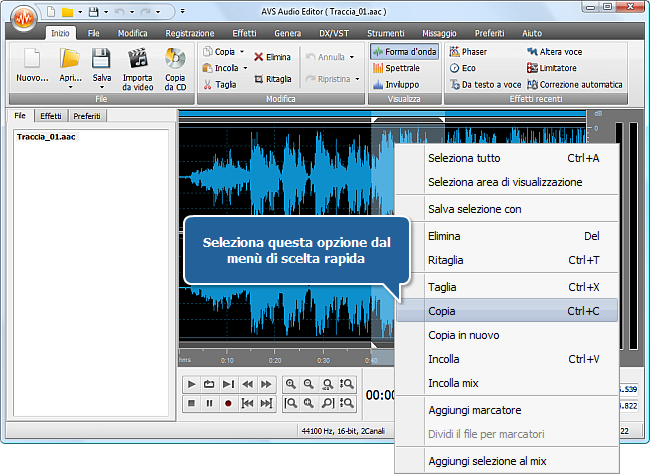Image resolution: width=650 pixels, height=474 pixels.
Task: Switch view to Forma d'onda
Action: point(404,51)
